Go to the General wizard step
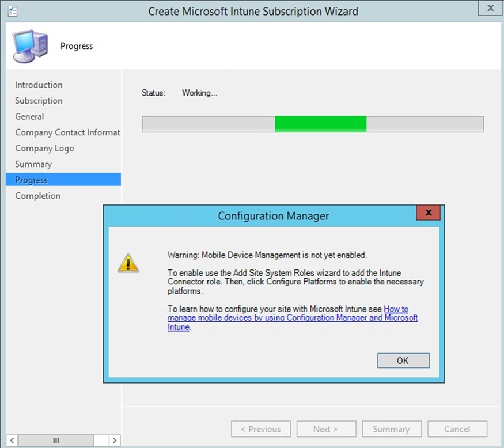 (x=29, y=116)
